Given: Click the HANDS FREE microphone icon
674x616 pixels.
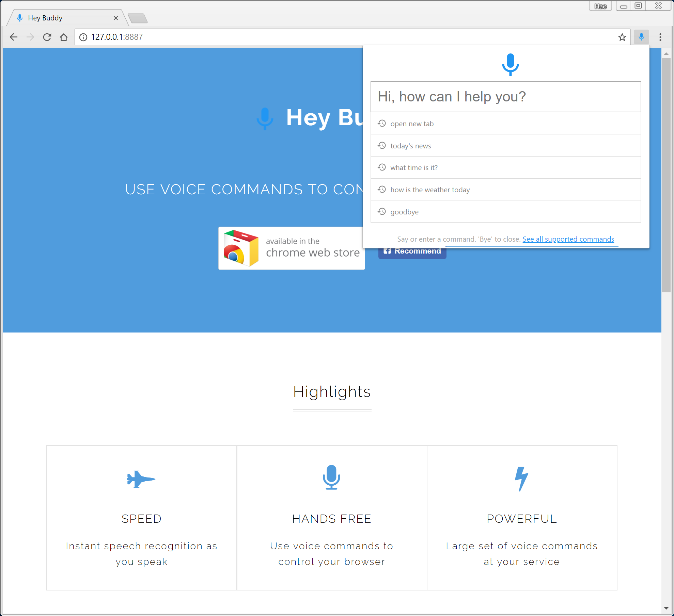Looking at the screenshot, I should 331,477.
